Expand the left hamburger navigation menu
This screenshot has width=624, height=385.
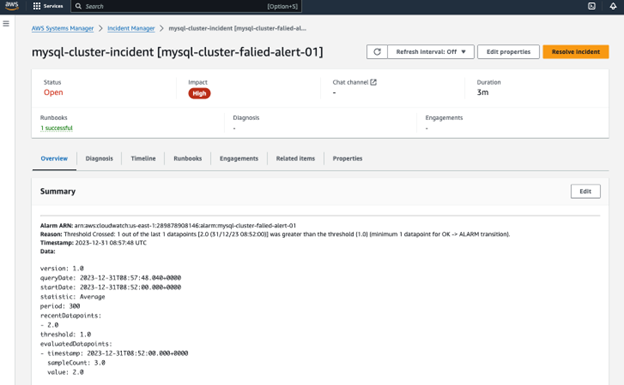point(6,24)
